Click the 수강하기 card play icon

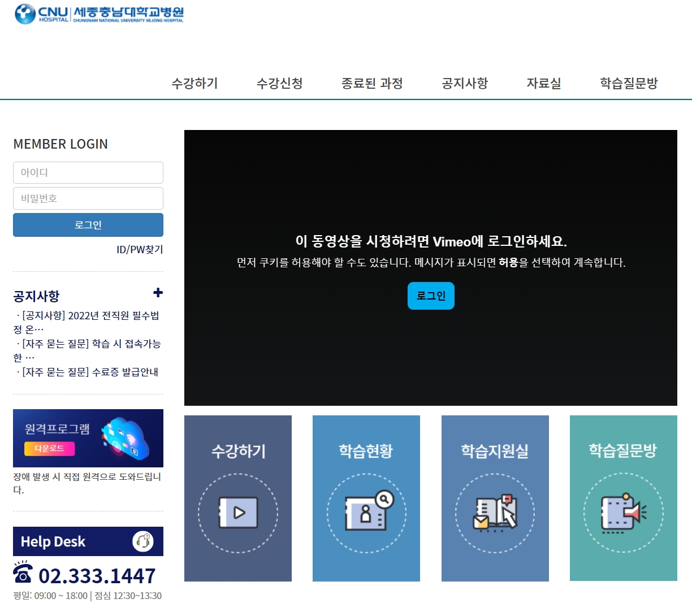(x=238, y=513)
